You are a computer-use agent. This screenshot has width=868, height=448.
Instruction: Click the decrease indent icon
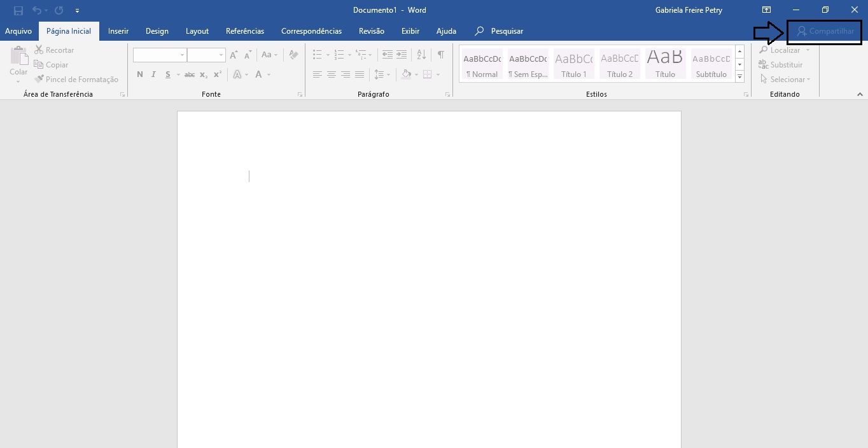[x=388, y=55]
